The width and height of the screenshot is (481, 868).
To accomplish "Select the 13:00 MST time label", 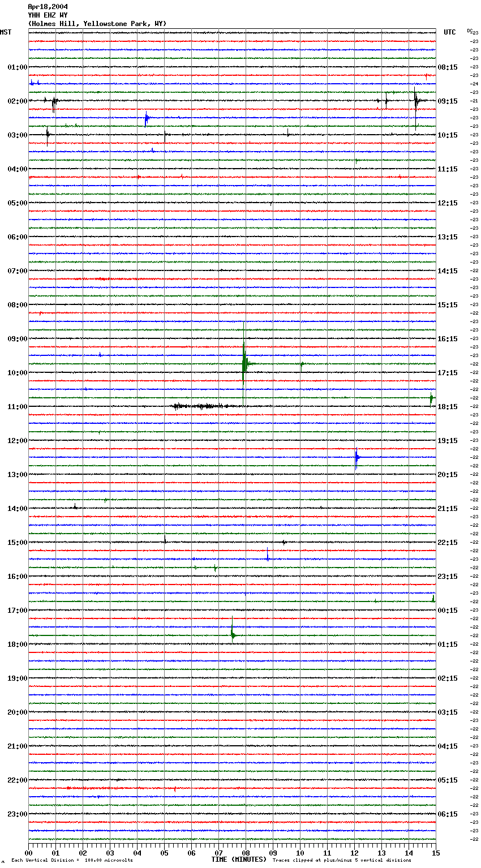I will (x=18, y=475).
